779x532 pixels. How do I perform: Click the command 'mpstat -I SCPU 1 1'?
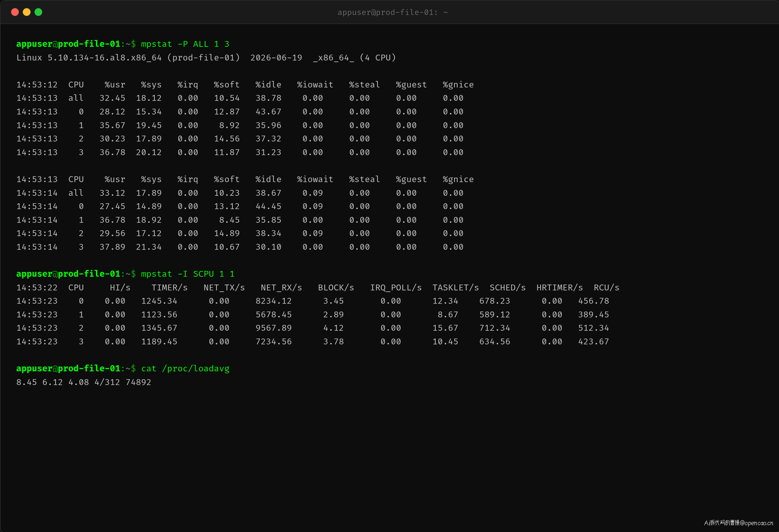click(188, 274)
